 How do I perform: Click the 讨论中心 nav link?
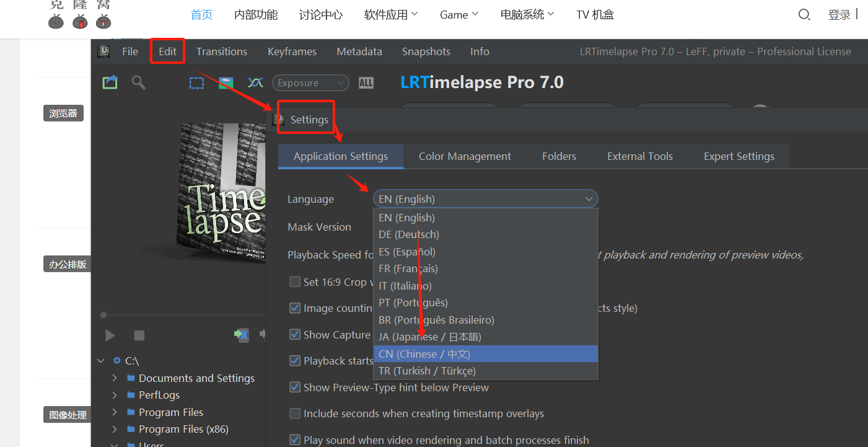click(321, 14)
